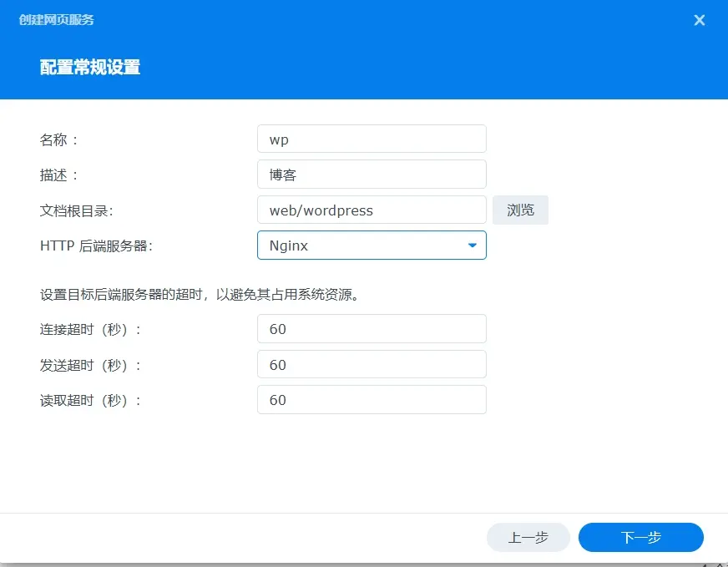Screen dimensions: 728x567
Task: Click the 文档根目录 label
Action: 76,210
